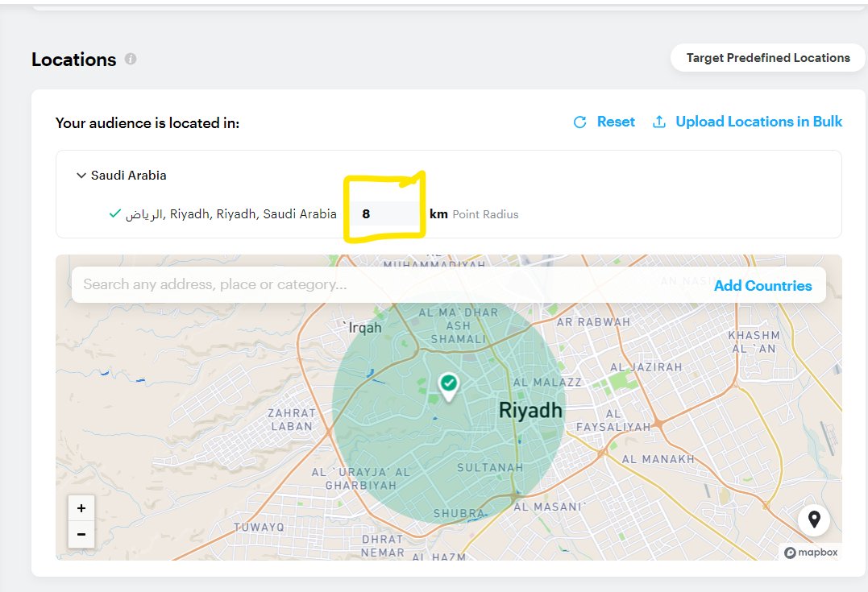Viewport: 868px width, 592px height.
Task: Click the AL MANAKH map label
Action: [658, 459]
